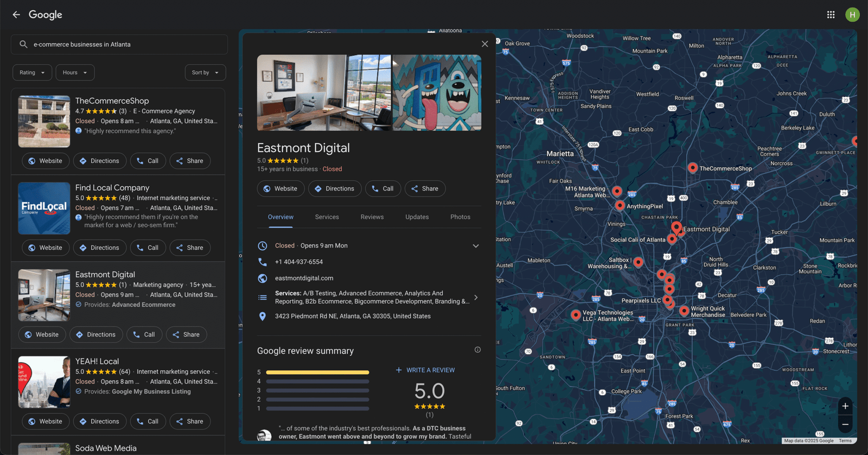Screen dimensions: 868x455
Task: Go back using the arrow beside Google
Action: (16, 15)
